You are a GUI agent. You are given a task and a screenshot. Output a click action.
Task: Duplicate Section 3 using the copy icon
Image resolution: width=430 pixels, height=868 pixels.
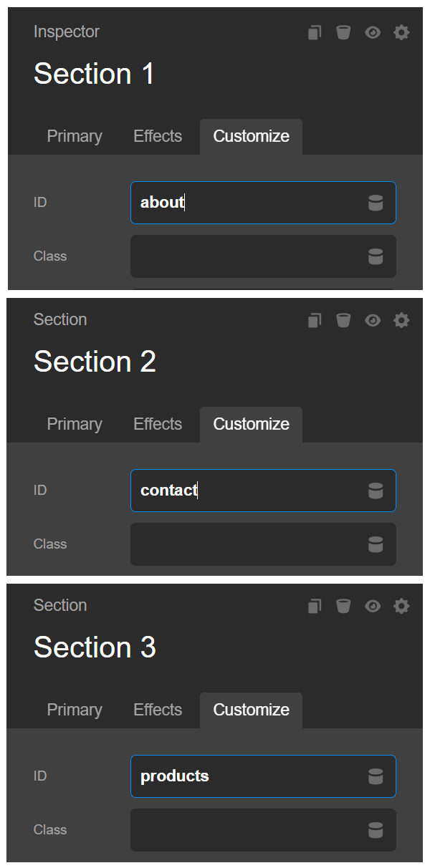coord(314,606)
